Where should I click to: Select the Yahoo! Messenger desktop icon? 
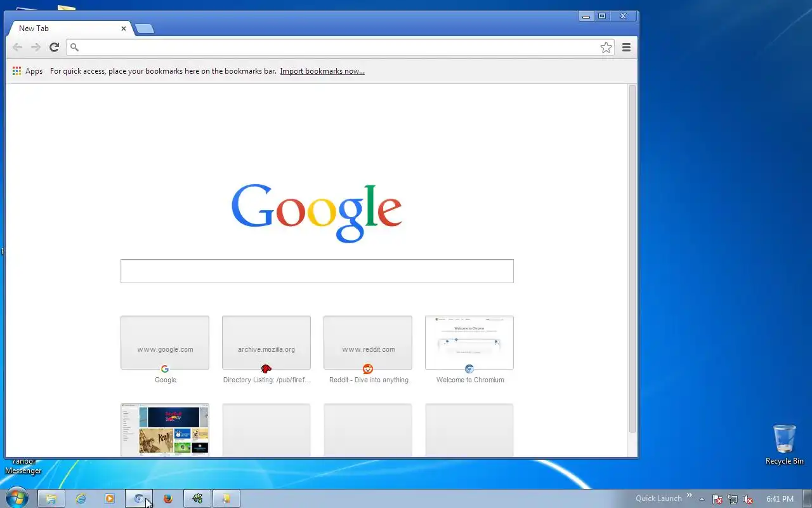coord(23,466)
